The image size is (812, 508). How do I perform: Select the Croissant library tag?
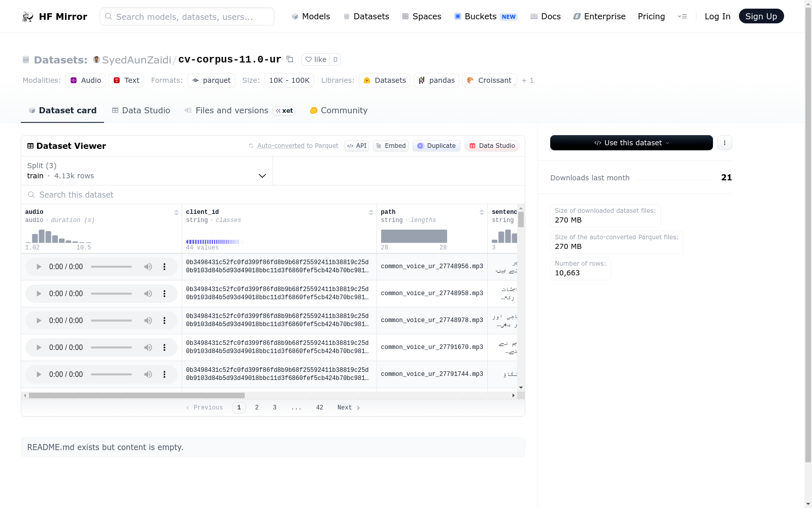[x=489, y=80]
